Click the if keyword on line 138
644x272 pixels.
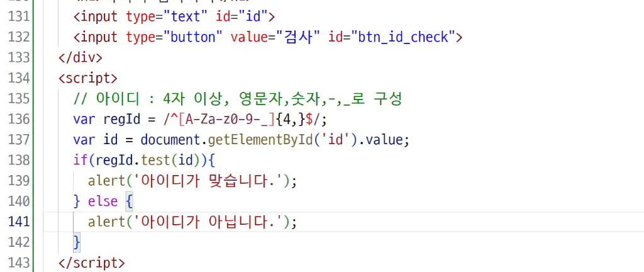pos(80,161)
